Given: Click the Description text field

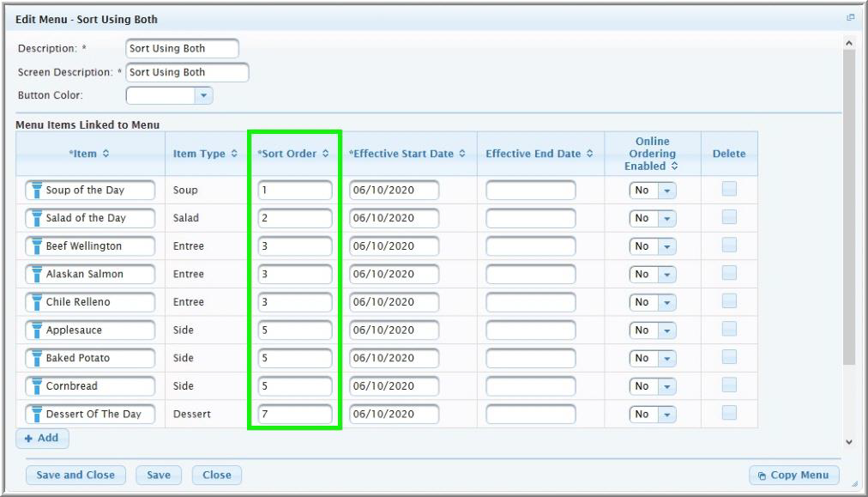Looking at the screenshot, I should [x=182, y=49].
